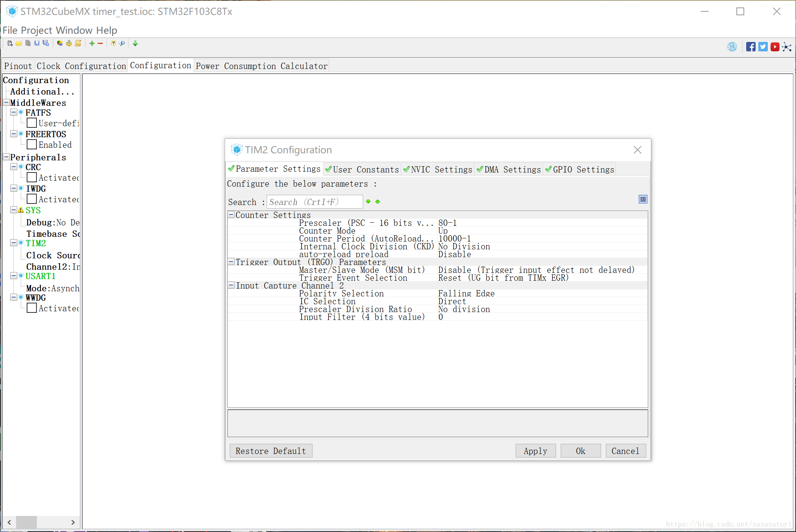Switch to Power Consumption Calculator tab
The image size is (796, 532).
tap(262, 66)
